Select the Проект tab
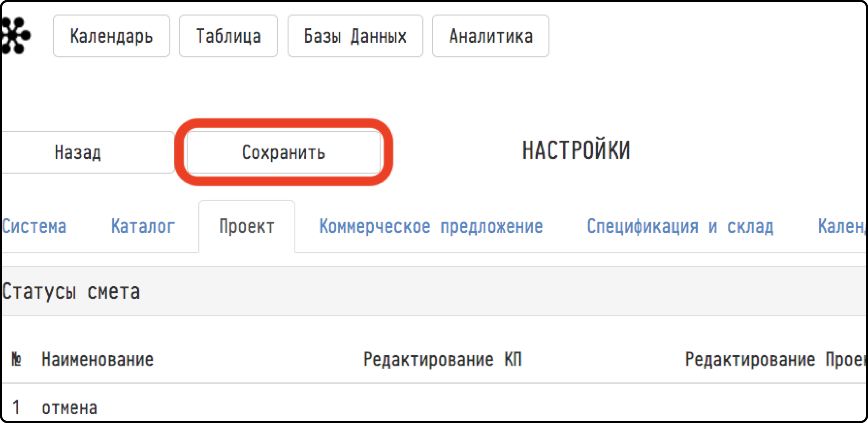Image resolution: width=868 pixels, height=423 pixels. tap(247, 227)
